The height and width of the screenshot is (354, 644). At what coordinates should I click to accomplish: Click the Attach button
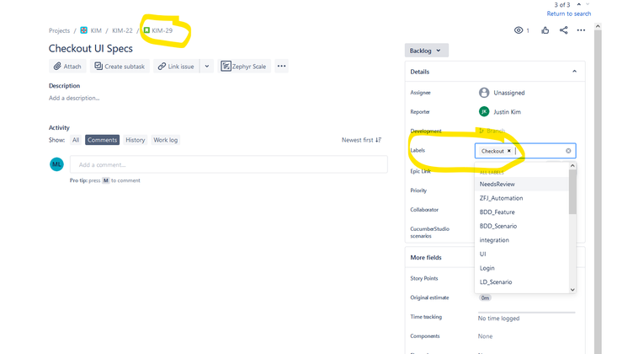click(x=68, y=67)
